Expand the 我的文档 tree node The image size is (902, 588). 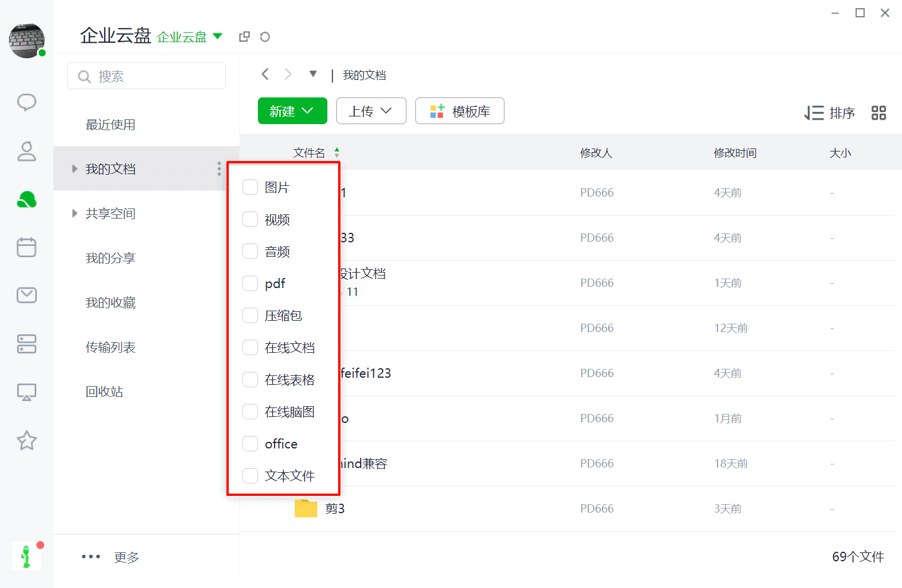point(74,169)
